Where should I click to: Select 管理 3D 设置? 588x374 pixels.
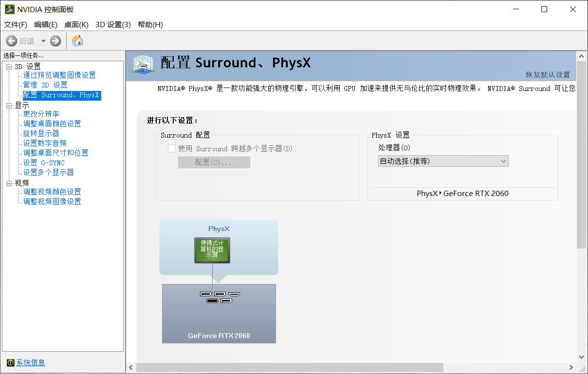[45, 85]
